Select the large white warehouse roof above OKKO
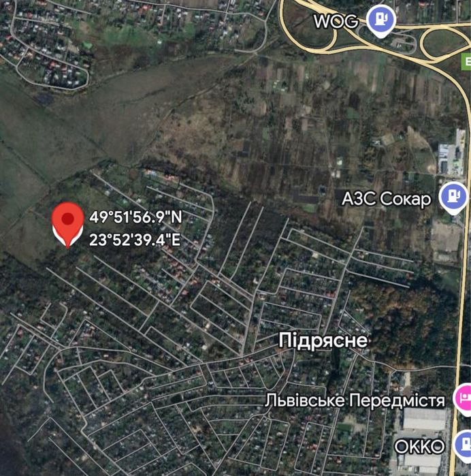471x476 pixels. click(424, 419)
